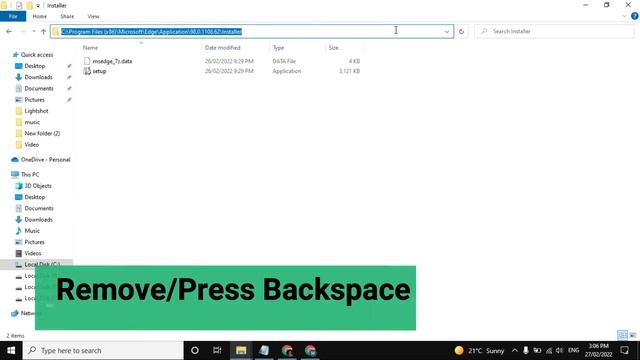Refresh the Installer folder

[x=461, y=31]
